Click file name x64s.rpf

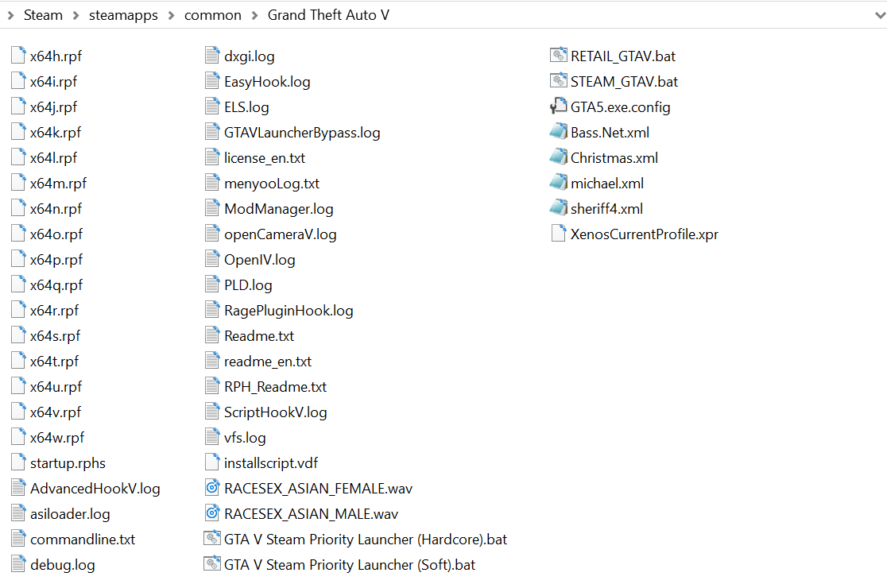click(55, 336)
